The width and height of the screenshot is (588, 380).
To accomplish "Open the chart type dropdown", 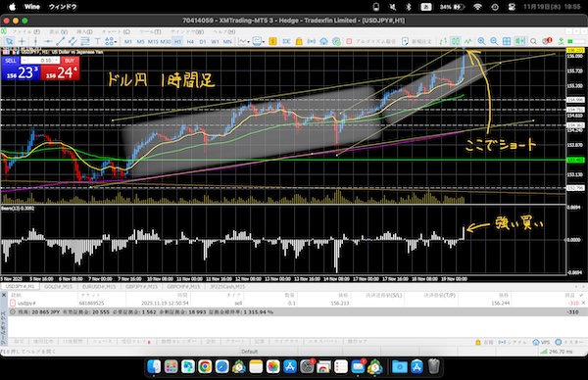I will 244,41.
